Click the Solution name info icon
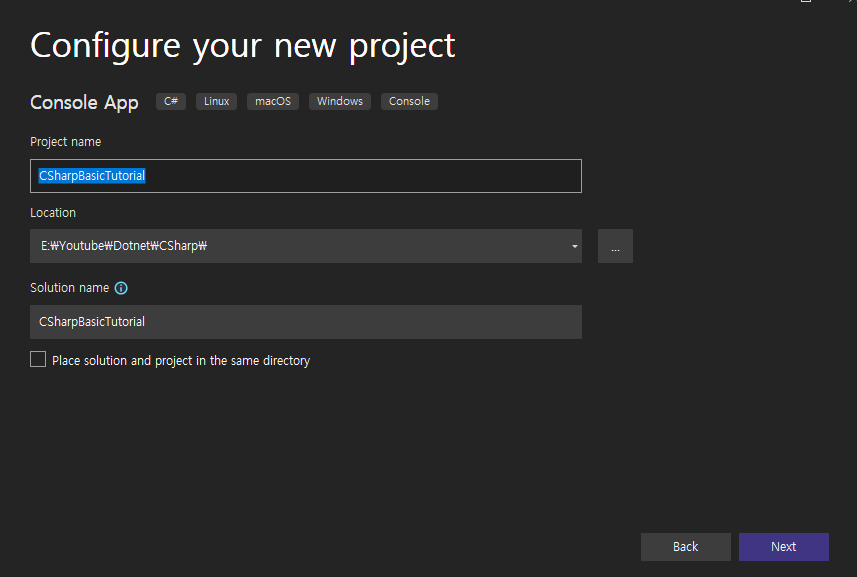 121,288
